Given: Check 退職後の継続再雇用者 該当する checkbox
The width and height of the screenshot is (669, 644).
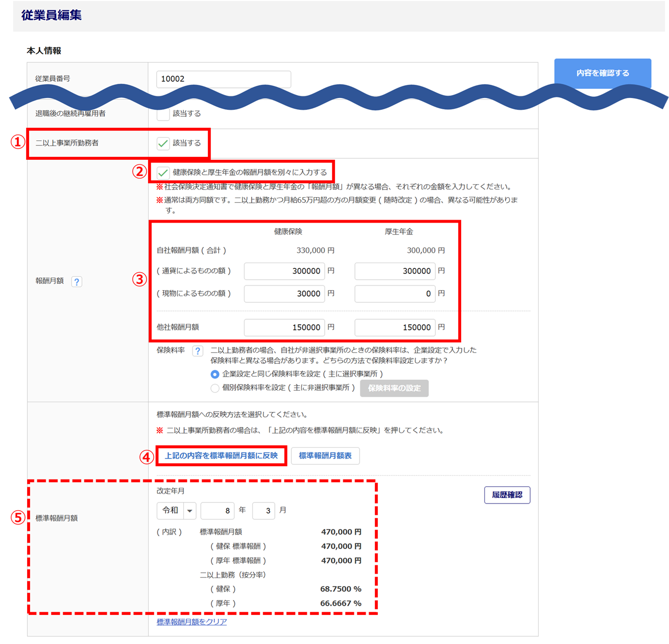Looking at the screenshot, I should click(x=163, y=114).
